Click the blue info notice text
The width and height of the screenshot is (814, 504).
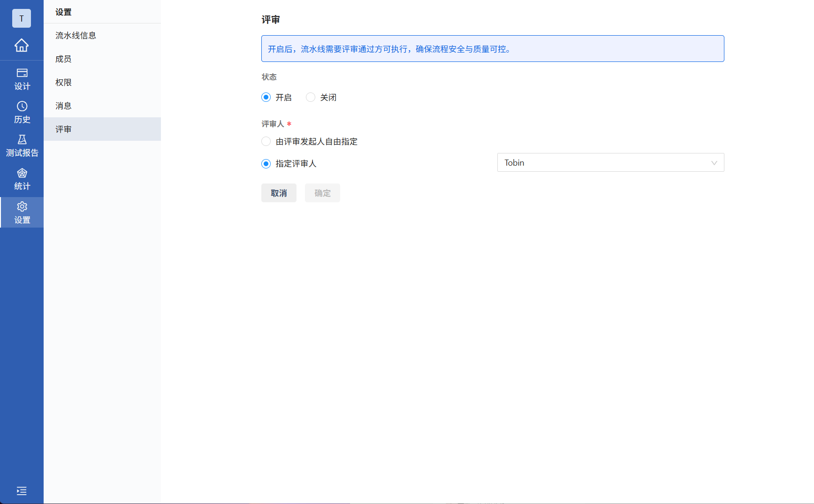tap(389, 49)
